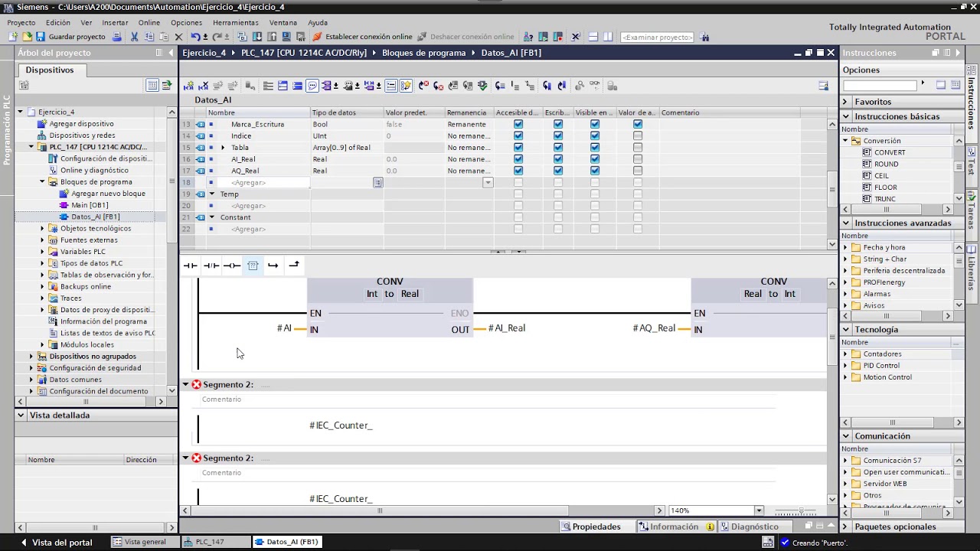This screenshot has height=551, width=980.
Task: Toggle Visible checkbox for AI_Real row
Action: [595, 159]
